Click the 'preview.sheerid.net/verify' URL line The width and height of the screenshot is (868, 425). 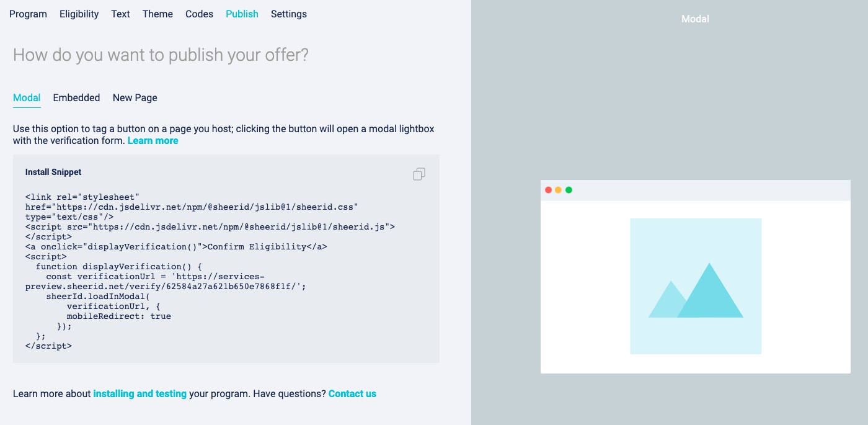point(166,286)
